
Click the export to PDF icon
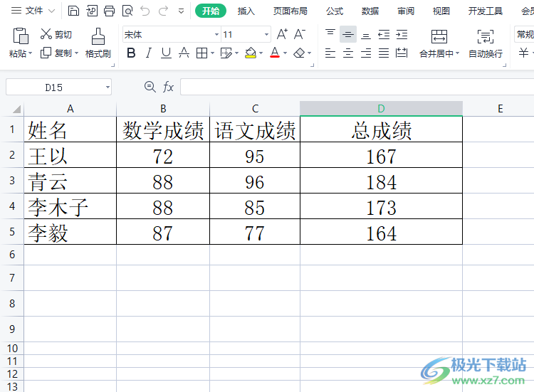click(92, 11)
